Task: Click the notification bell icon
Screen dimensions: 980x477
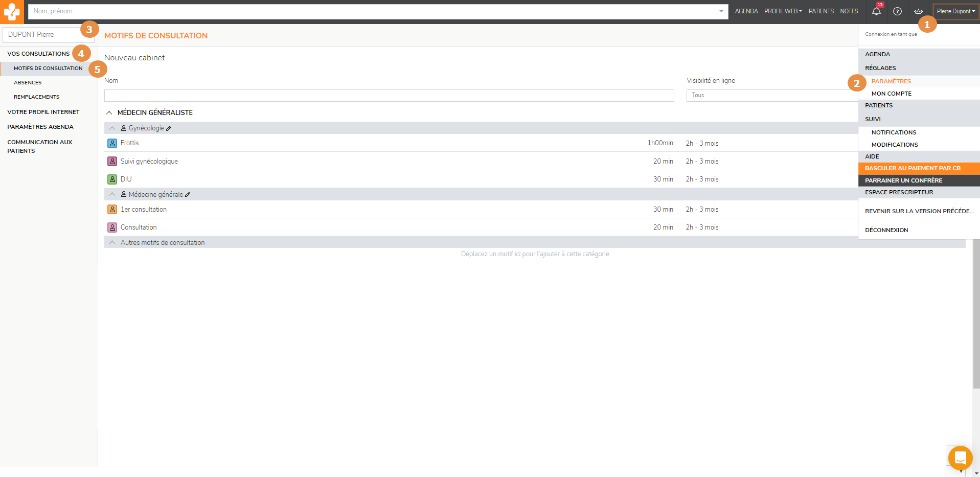Action: [x=876, y=11]
